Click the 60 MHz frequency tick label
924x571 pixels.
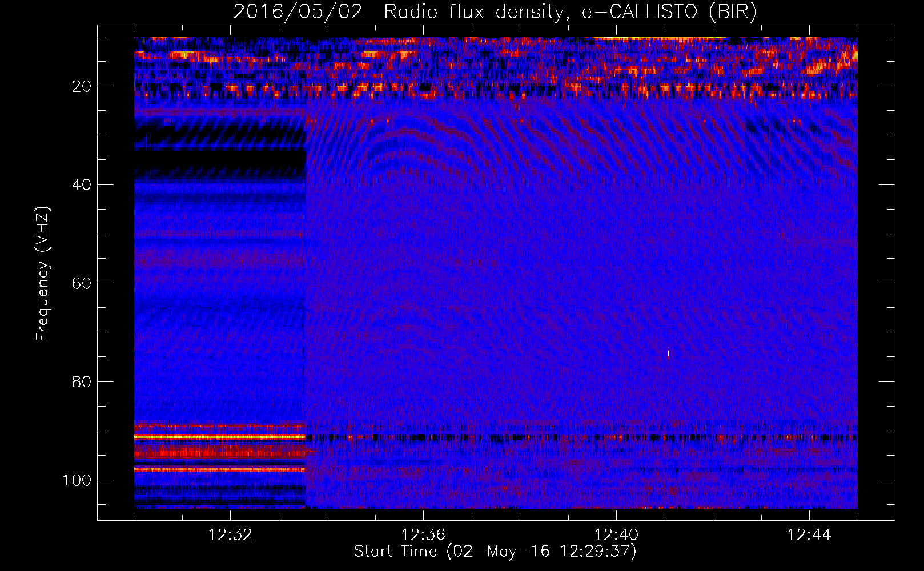click(x=82, y=283)
